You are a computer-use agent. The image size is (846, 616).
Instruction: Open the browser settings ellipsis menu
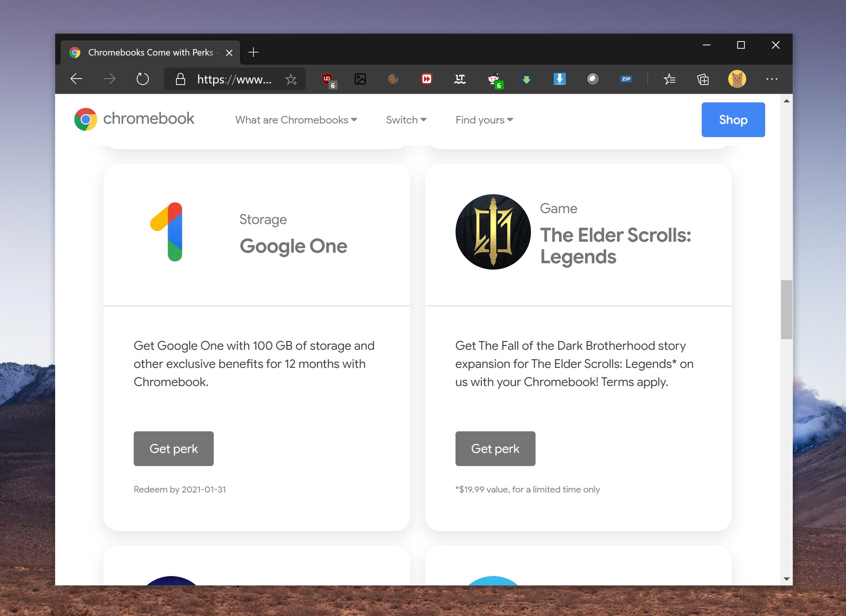(x=772, y=79)
